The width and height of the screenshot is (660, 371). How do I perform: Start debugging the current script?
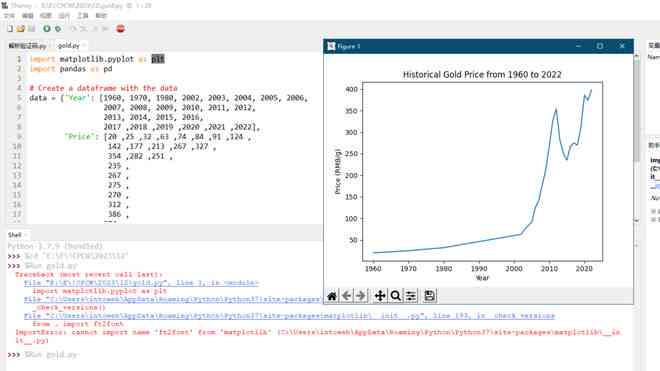(58, 29)
